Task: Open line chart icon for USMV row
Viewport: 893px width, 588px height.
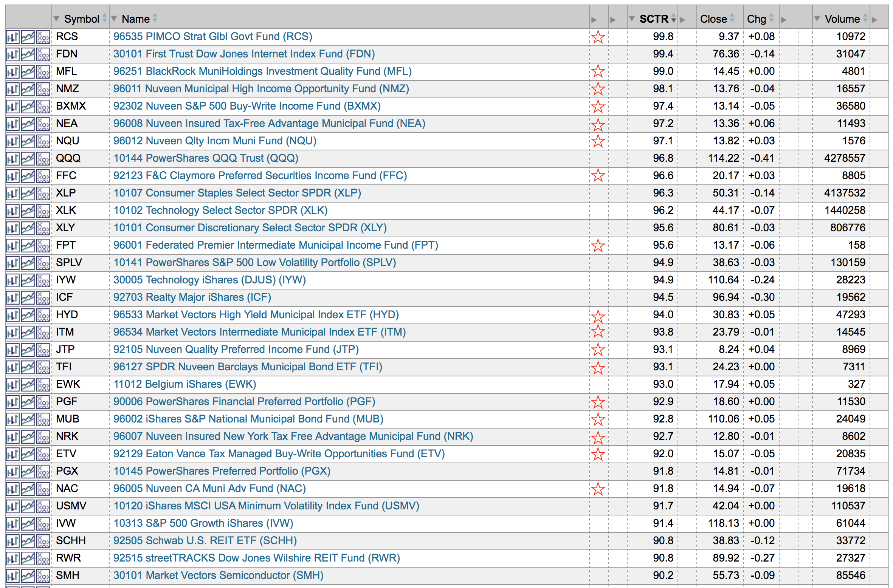Action: click(28, 506)
